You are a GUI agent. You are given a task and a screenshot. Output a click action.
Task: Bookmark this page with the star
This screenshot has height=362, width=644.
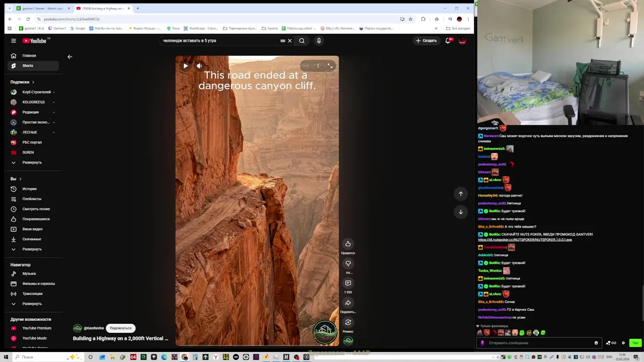coord(411,19)
